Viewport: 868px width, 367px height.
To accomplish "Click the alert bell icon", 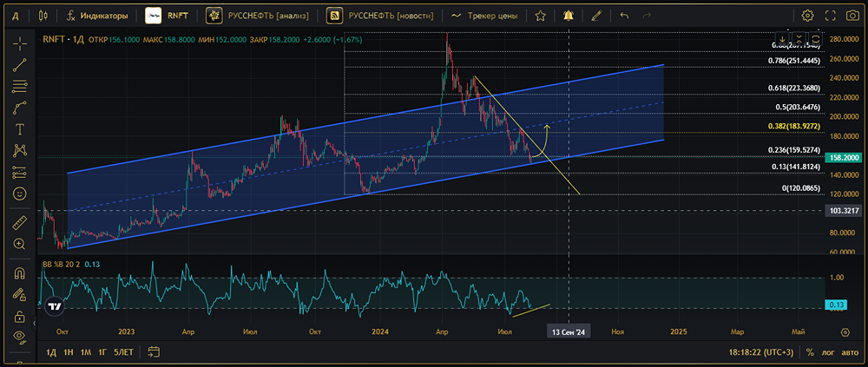I will coord(569,16).
